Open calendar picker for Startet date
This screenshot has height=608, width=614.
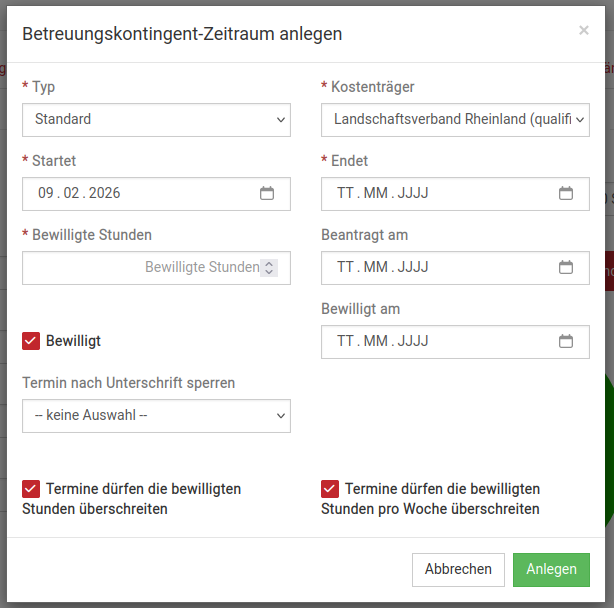click(267, 193)
